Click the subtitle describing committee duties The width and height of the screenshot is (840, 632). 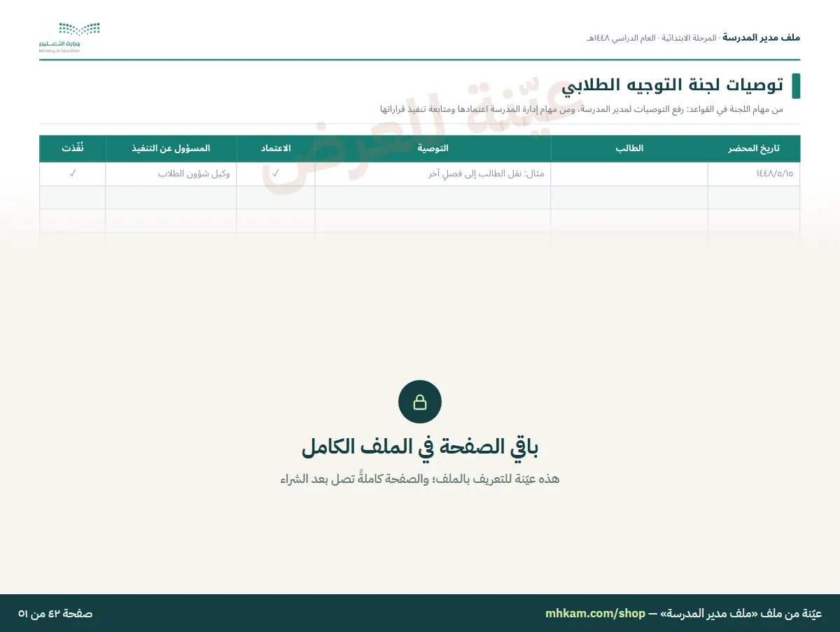tap(581, 109)
